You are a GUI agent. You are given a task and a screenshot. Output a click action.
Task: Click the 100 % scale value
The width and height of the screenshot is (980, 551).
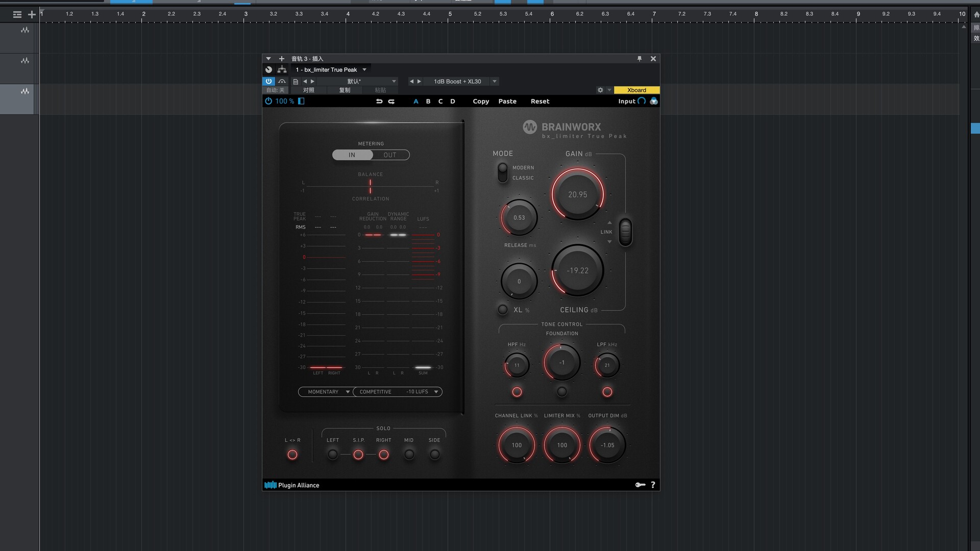point(285,101)
